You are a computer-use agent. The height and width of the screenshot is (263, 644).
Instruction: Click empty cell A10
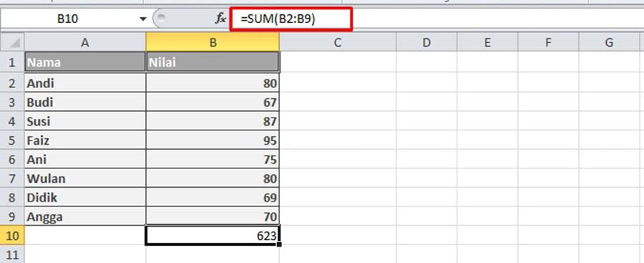[85, 236]
